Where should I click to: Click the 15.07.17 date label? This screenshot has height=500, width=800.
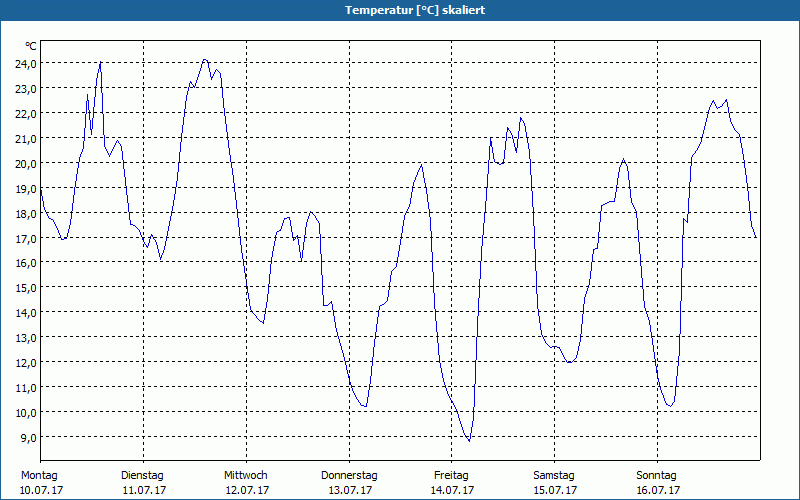pyautogui.click(x=555, y=490)
